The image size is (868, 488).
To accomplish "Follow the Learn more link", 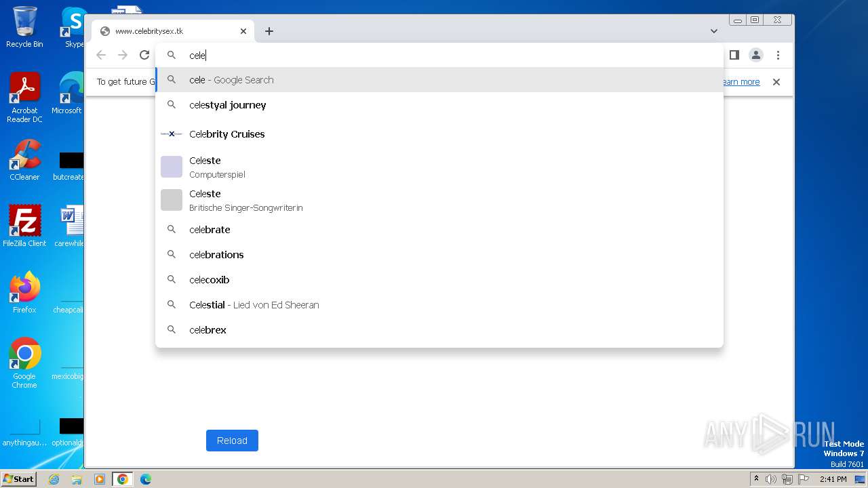I will [741, 82].
